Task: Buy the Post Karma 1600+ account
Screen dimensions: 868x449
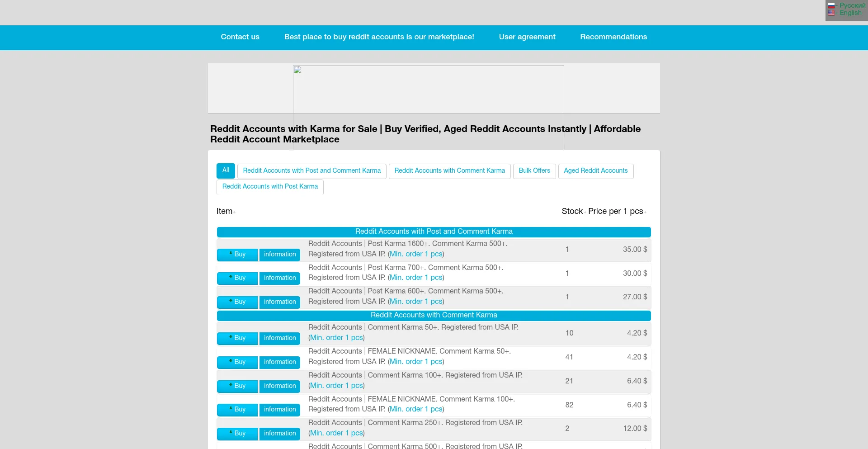Action: coord(237,255)
